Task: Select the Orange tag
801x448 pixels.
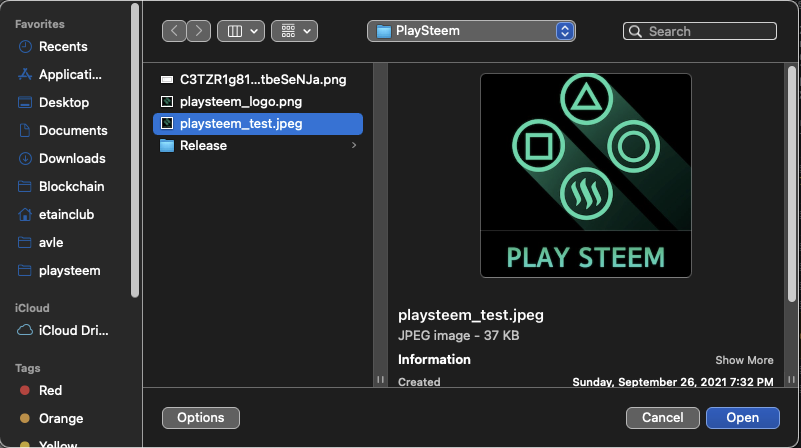Action: pyautogui.click(x=61, y=419)
